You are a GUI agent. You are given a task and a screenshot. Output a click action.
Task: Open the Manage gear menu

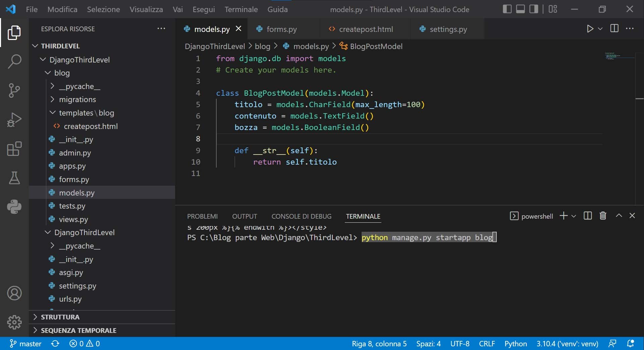coord(14,322)
